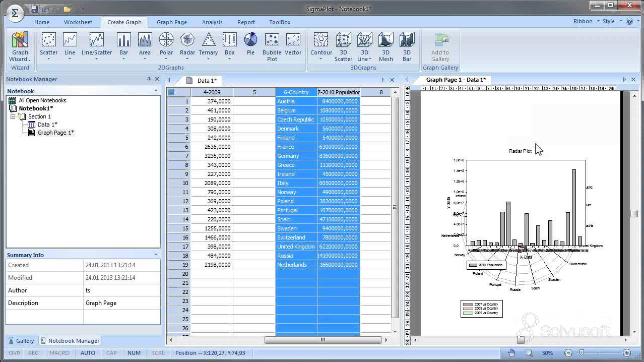Open the Style dropdown menu
This screenshot has height=362, width=644.
click(x=612, y=22)
